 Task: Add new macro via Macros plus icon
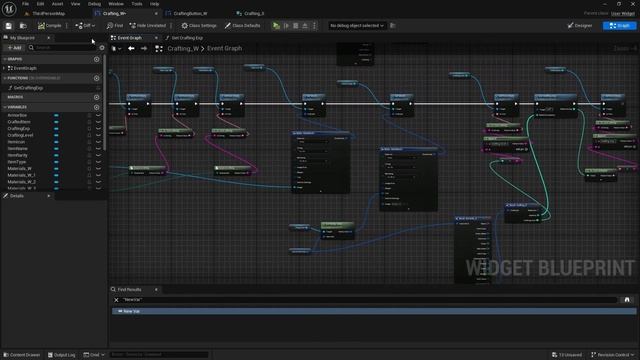pyautogui.click(x=97, y=97)
